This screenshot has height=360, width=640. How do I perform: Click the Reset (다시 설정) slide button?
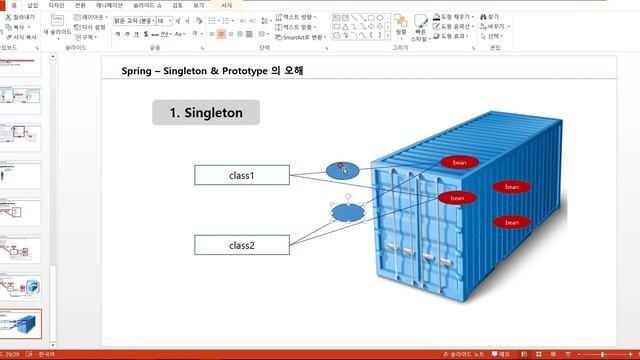click(x=90, y=27)
